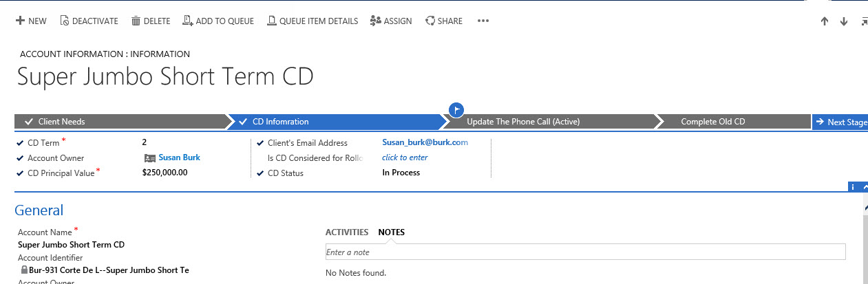Image resolution: width=868 pixels, height=284 pixels.
Task: Select Update The Phone Call stage
Action: (523, 122)
